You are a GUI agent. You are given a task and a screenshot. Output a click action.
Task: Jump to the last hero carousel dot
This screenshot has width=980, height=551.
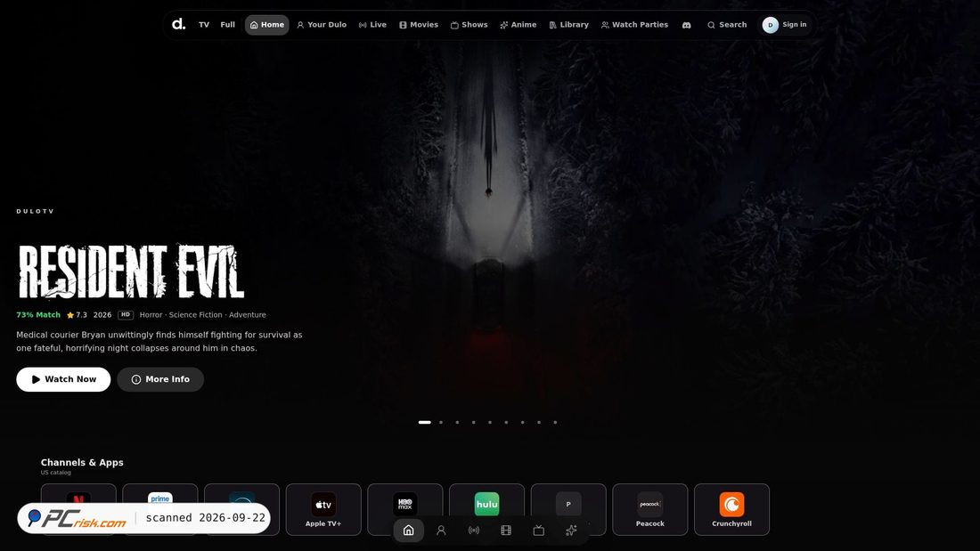coord(555,422)
